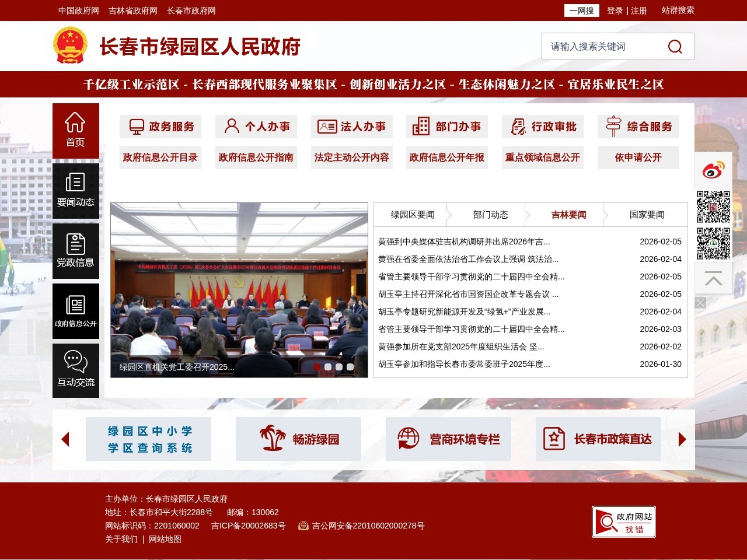Open the Weibo icon on right

[713, 170]
